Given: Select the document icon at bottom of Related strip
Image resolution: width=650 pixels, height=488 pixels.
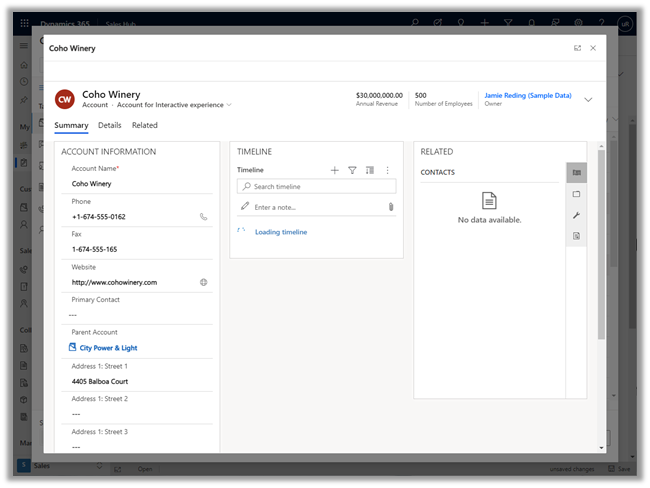Looking at the screenshot, I should click(x=576, y=236).
